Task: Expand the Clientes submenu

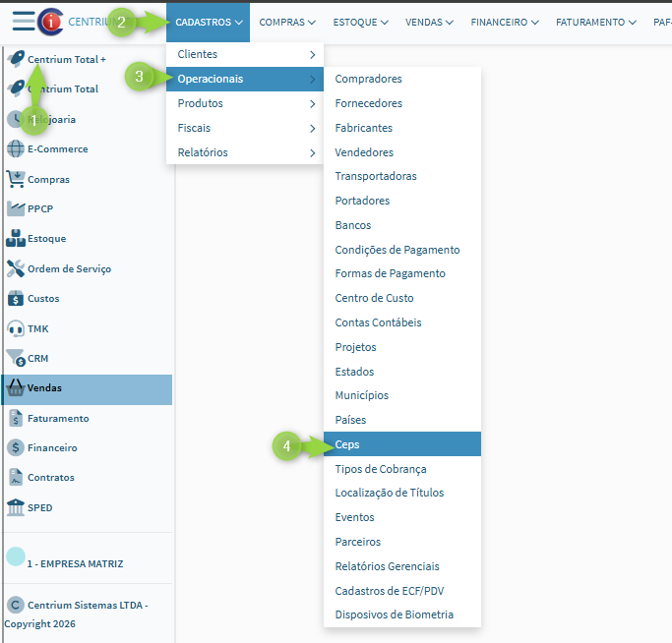Action: [x=245, y=54]
